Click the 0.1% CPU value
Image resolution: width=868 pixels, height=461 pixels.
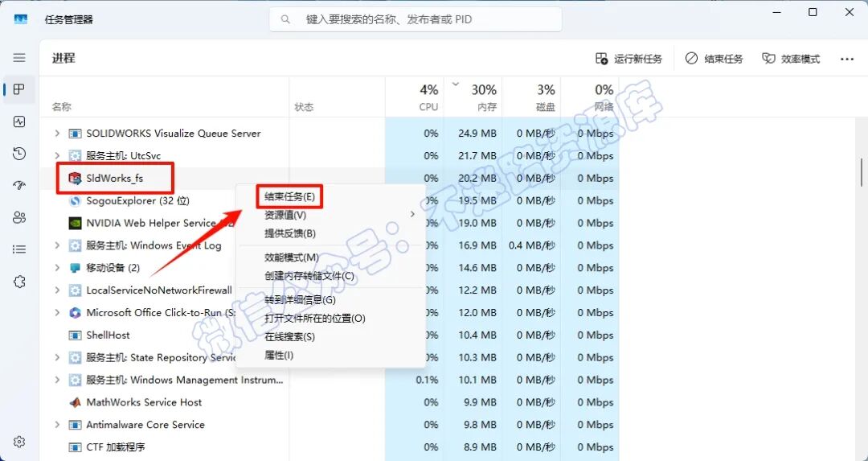tap(428, 380)
